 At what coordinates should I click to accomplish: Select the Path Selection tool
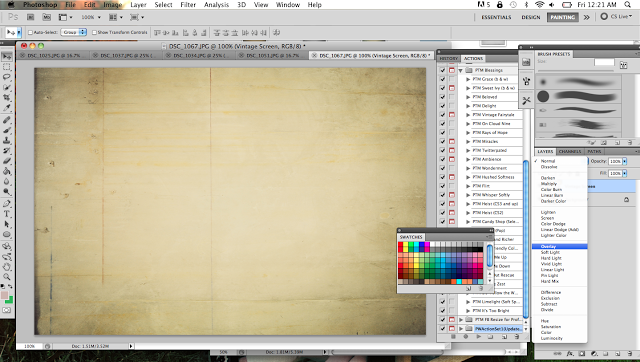(7, 224)
